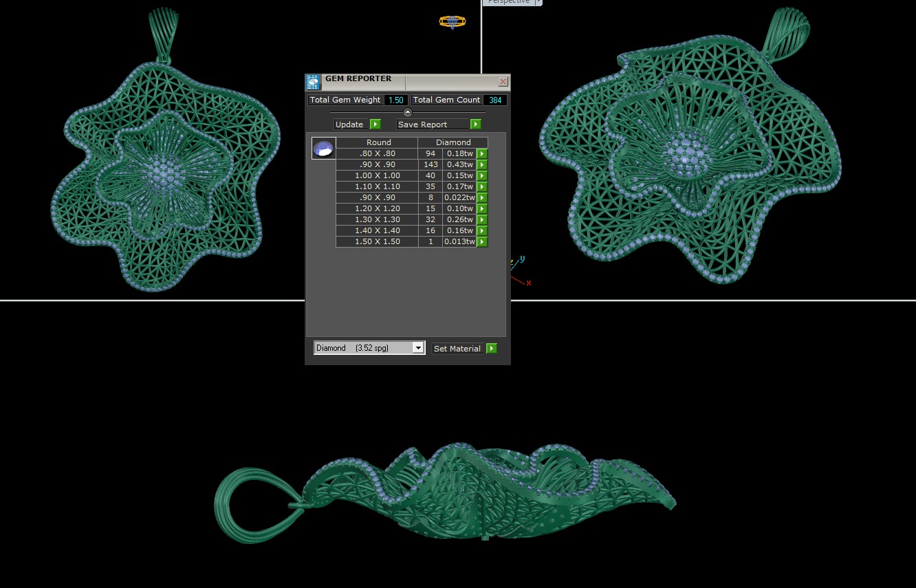Select the 1.20 X 1.20 size cell
The height and width of the screenshot is (588, 916).
tap(377, 208)
